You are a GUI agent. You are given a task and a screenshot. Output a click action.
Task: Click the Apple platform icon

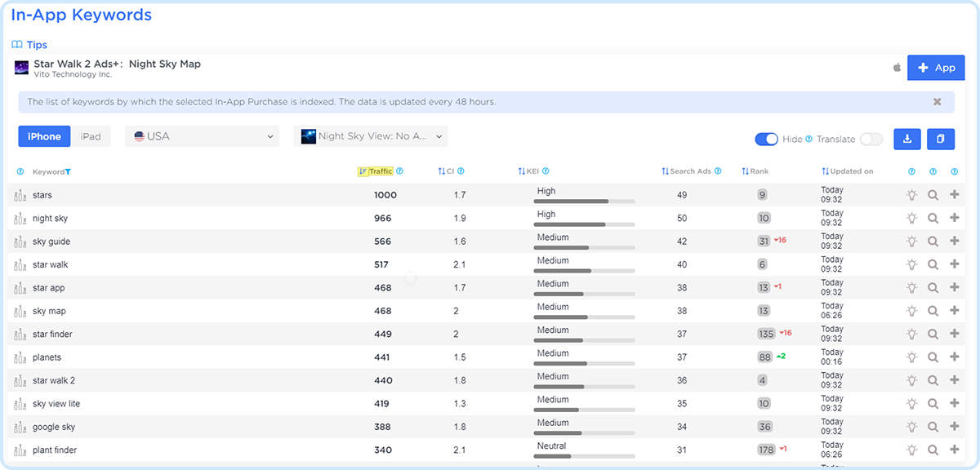pyautogui.click(x=898, y=68)
